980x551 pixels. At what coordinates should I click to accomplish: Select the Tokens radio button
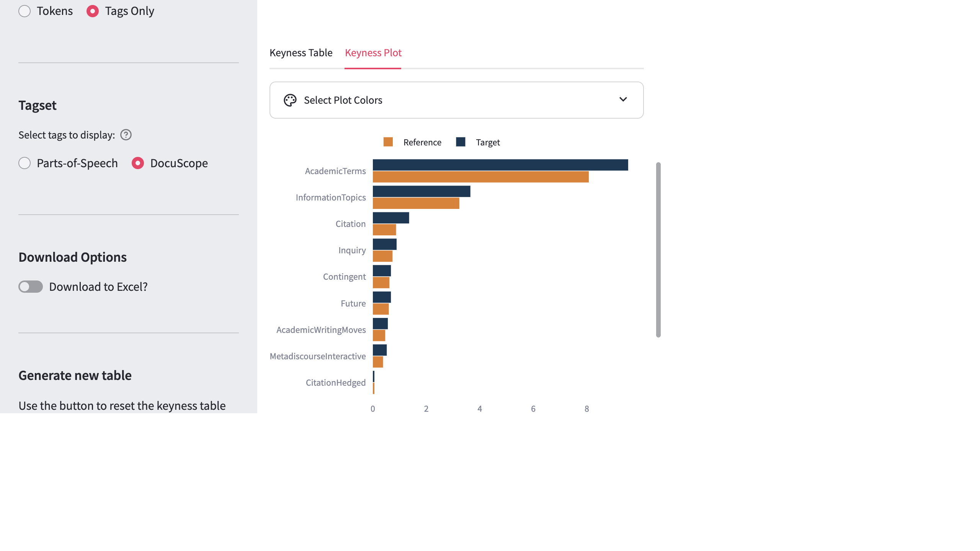click(x=24, y=11)
